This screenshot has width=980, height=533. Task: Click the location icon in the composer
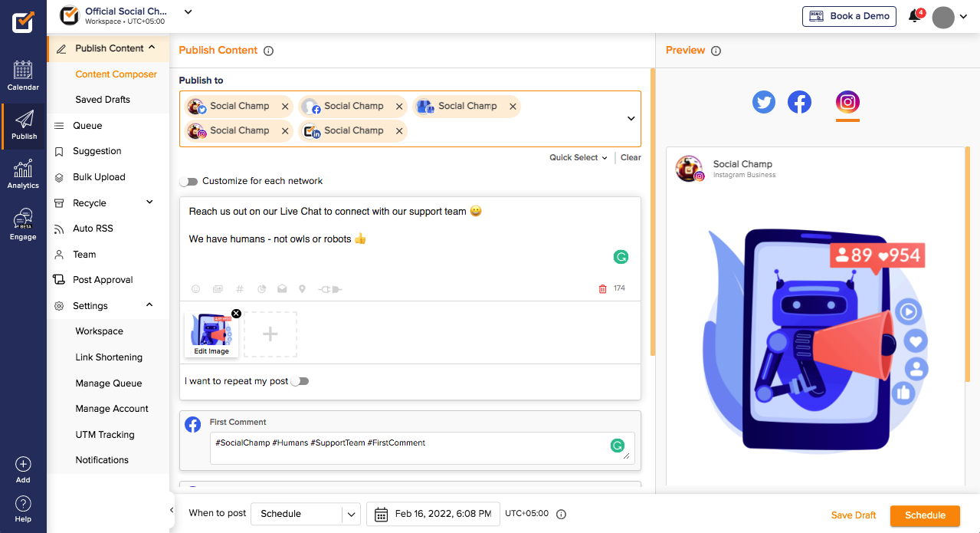click(x=302, y=289)
